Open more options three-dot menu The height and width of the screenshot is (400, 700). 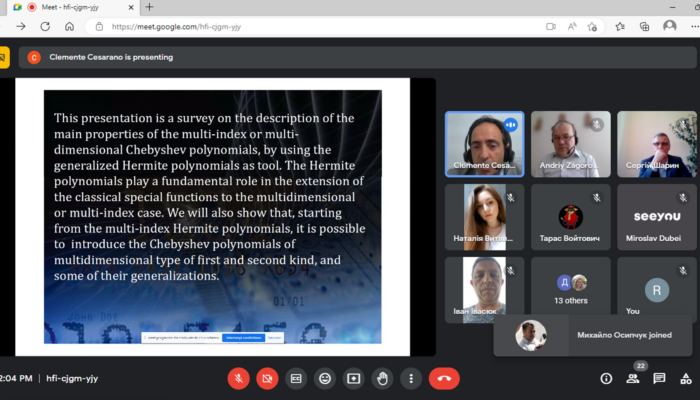coord(411,379)
